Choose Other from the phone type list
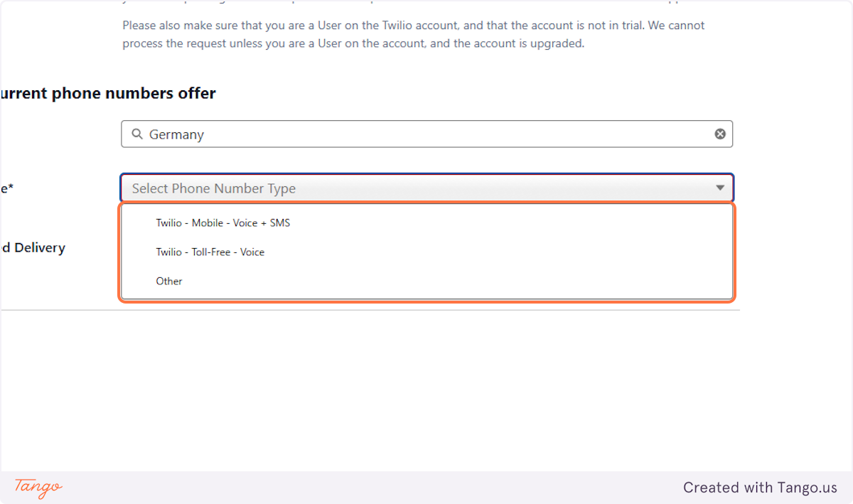853x504 pixels. coord(169,281)
